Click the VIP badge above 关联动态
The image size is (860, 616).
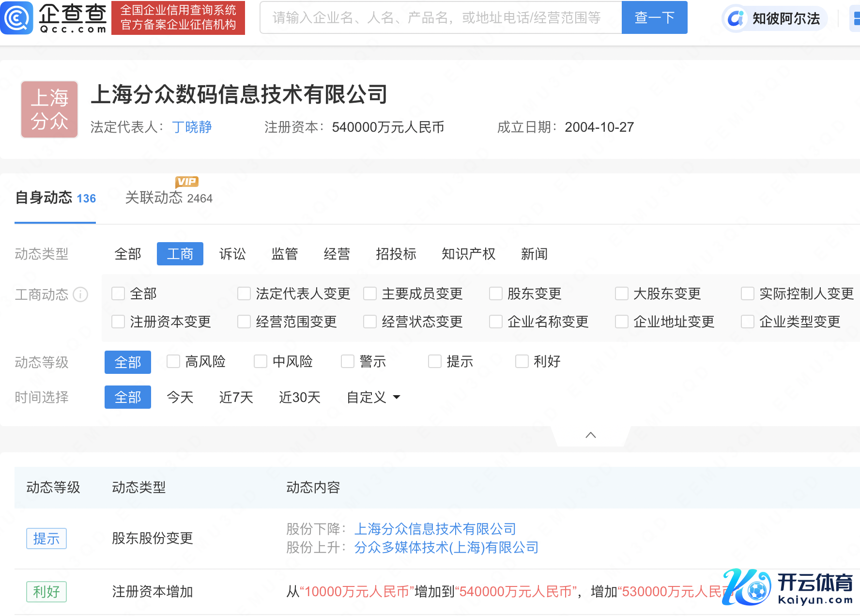tap(187, 182)
